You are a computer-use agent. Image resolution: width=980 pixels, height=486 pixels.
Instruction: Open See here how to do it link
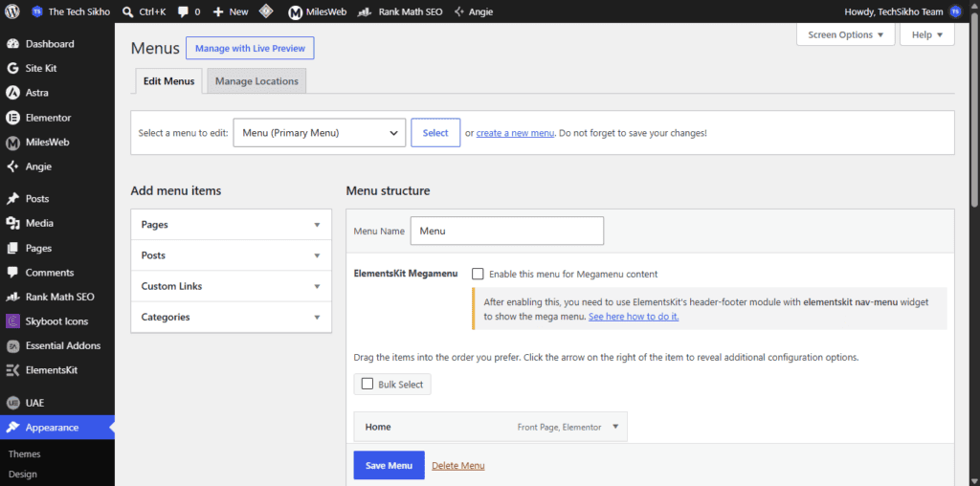(x=634, y=316)
